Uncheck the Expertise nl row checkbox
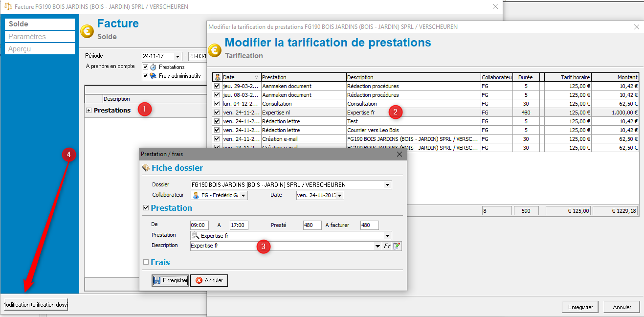The image size is (644, 317). tap(217, 113)
